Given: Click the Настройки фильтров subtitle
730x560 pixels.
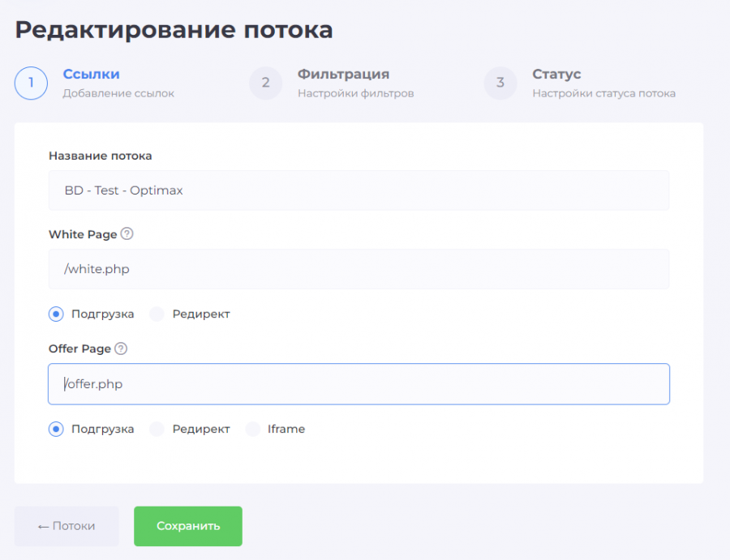Looking at the screenshot, I should (x=356, y=93).
